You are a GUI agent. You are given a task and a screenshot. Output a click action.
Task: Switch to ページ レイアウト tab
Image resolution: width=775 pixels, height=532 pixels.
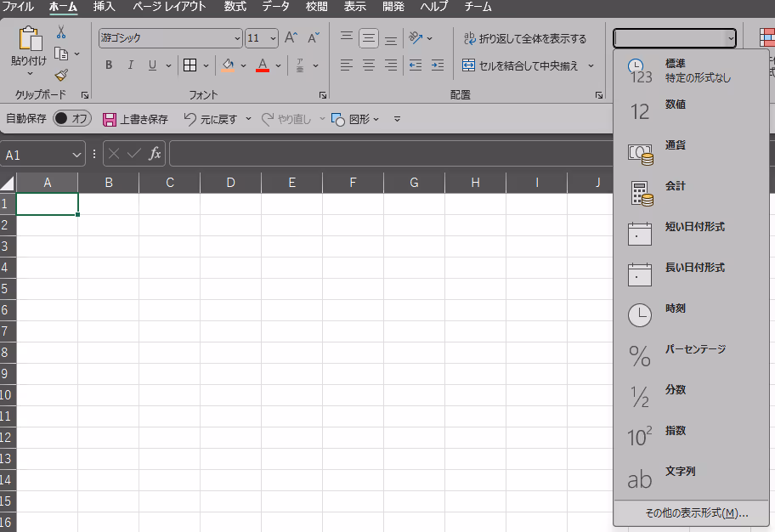170,7
